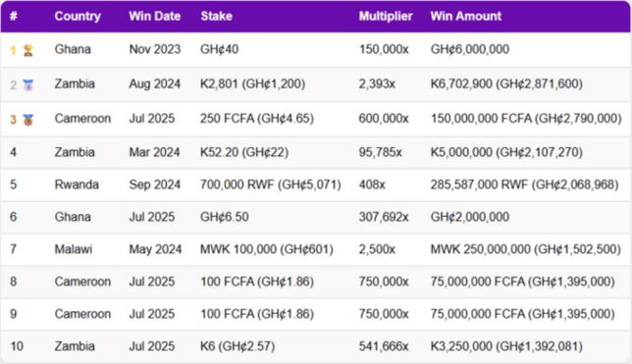The image size is (632, 364).
Task: Click the Win Date column header
Action: click(154, 16)
